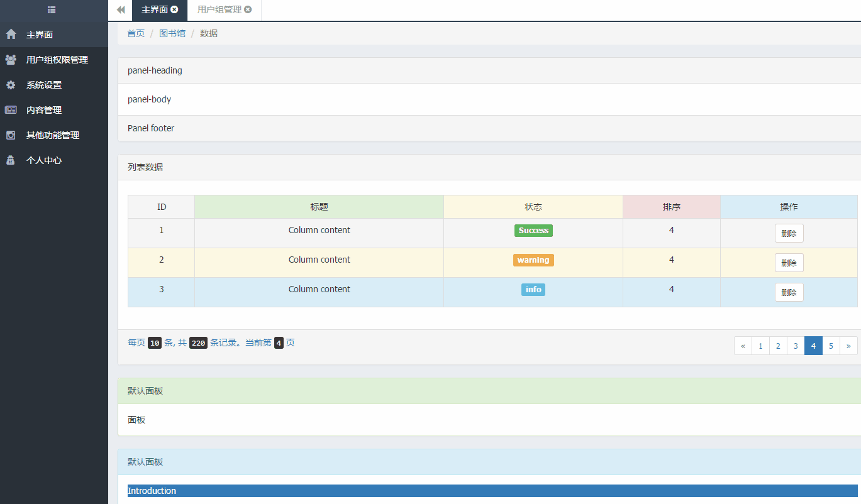861x504 pixels.
Task: Switch to the 用户组管理 tab
Action: pyautogui.click(x=219, y=10)
